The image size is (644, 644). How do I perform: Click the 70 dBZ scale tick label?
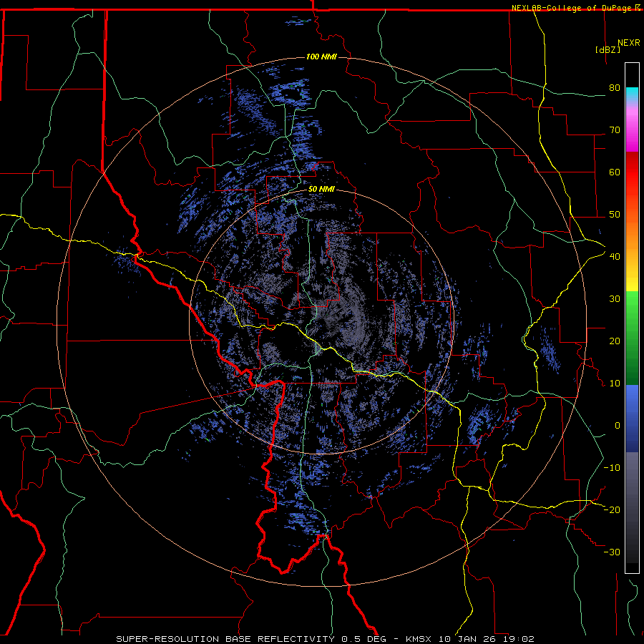click(615, 130)
